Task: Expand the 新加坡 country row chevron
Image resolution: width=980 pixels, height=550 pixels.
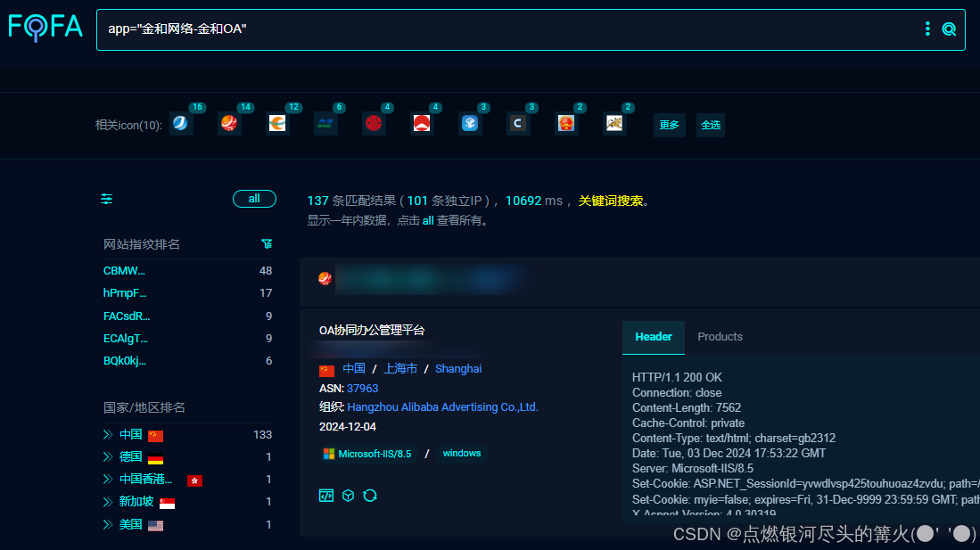Action: 108,502
